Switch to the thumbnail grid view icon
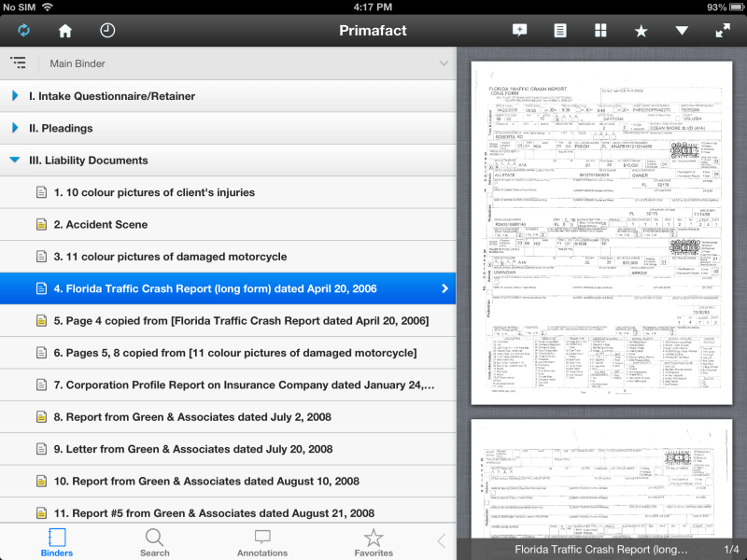Image resolution: width=747 pixels, height=560 pixels. [x=600, y=31]
